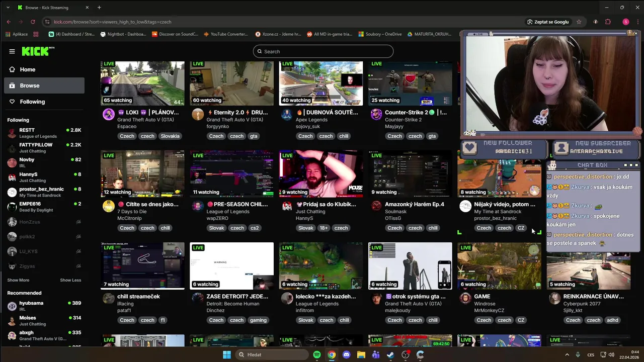Bookmark this page with star icon
644x362 pixels.
[579, 22]
